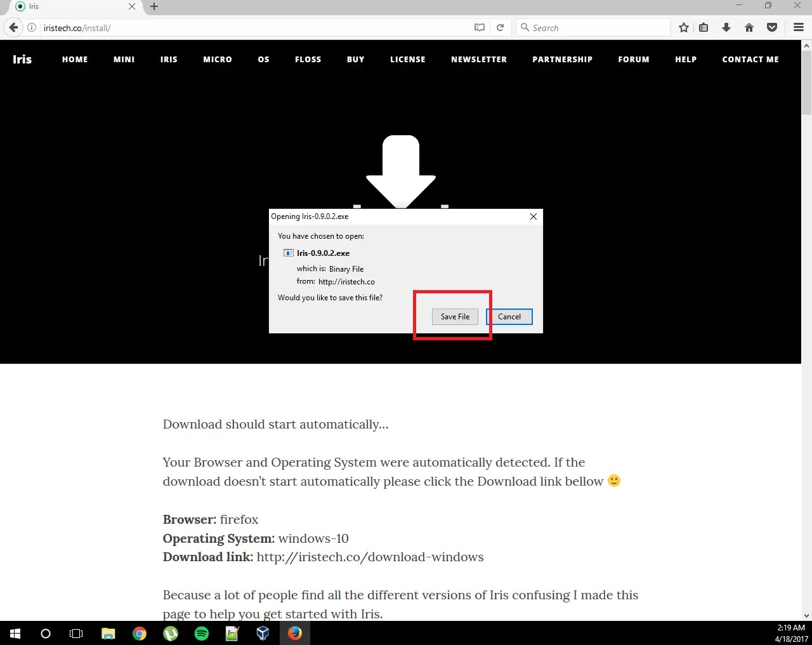This screenshot has height=645, width=812.
Task: Click the large white download arrow graphic
Action: point(401,171)
